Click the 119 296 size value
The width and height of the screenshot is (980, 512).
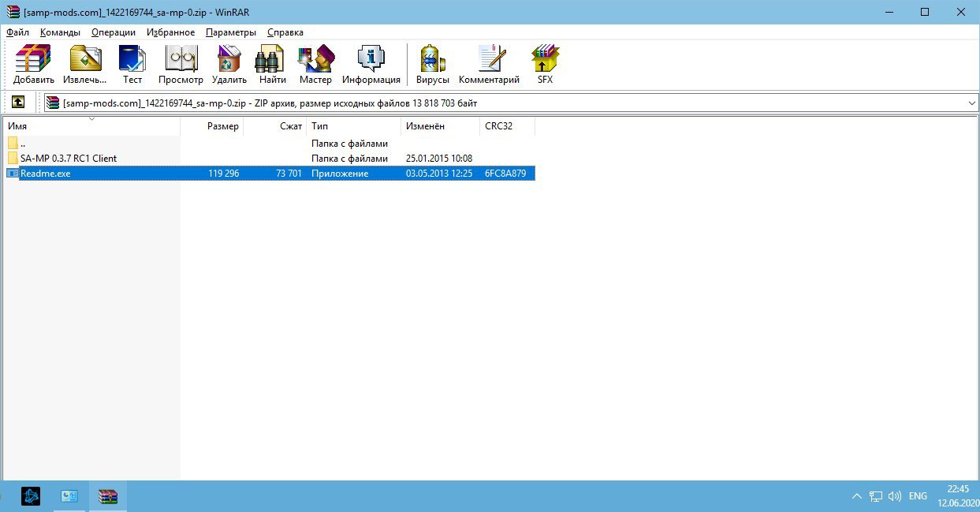[x=224, y=173]
